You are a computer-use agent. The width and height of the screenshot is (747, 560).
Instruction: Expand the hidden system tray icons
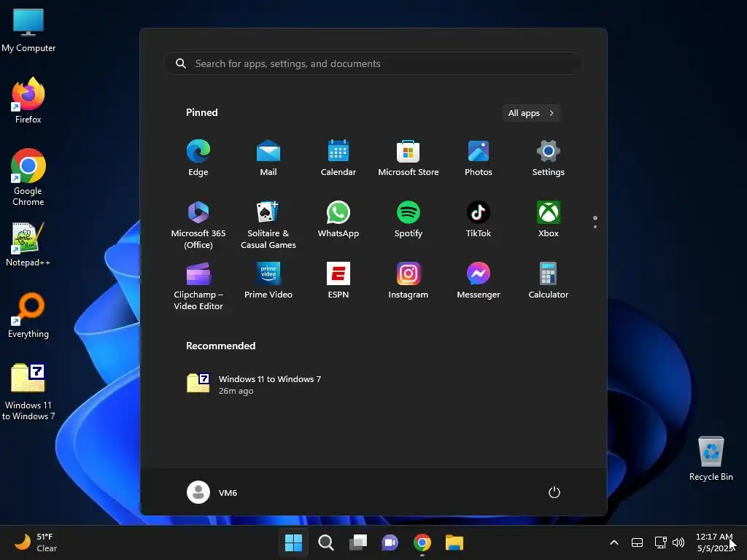tap(614, 542)
